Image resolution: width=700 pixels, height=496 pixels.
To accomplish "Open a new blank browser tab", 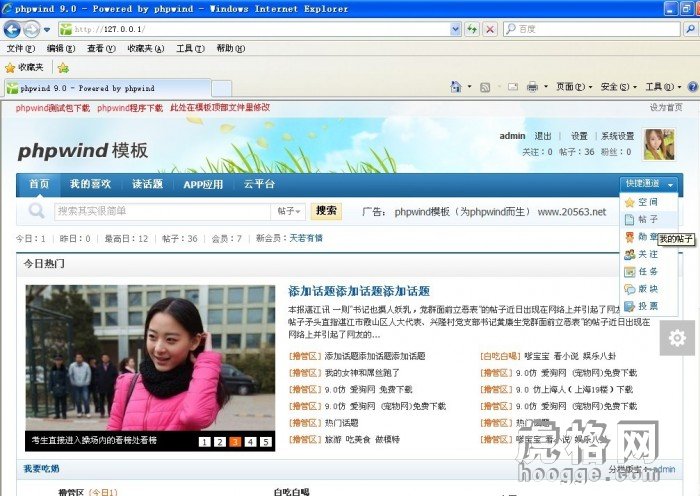I will click(x=221, y=88).
